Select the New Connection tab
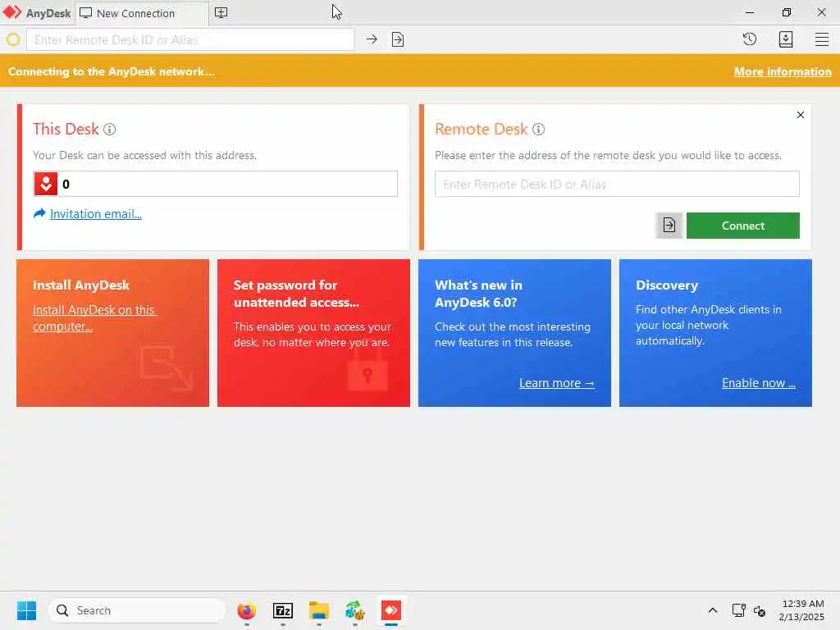The image size is (840, 630). click(141, 13)
